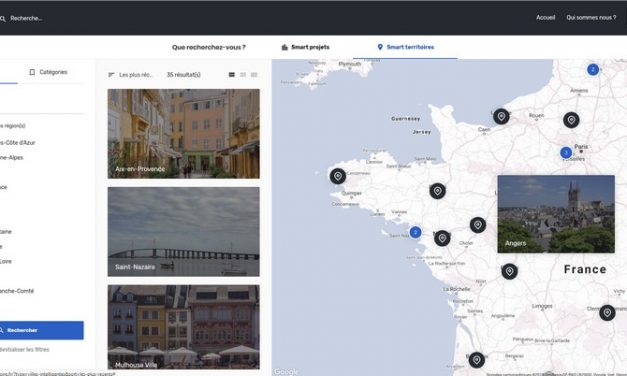
Task: Click the map pin near Caen coast
Action: tap(501, 116)
